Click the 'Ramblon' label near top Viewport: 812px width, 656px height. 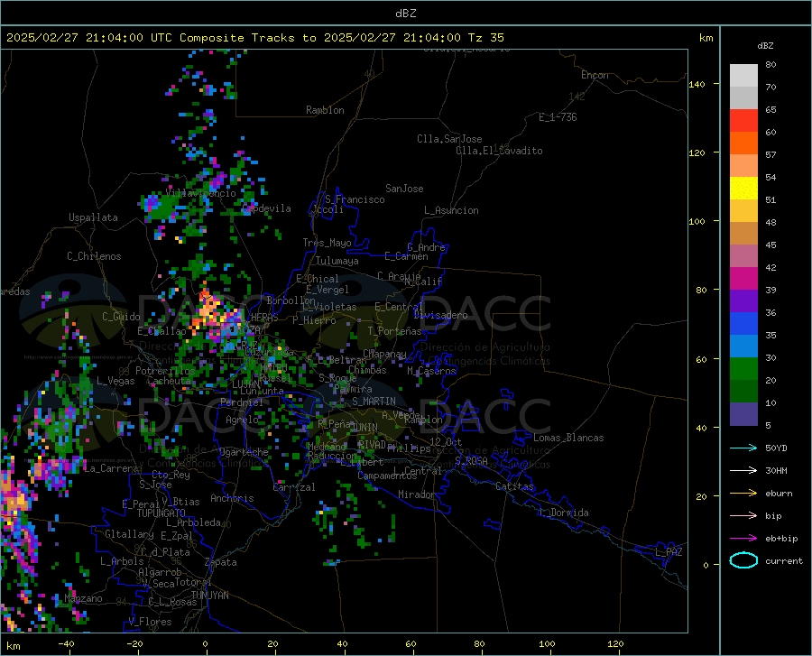click(325, 110)
